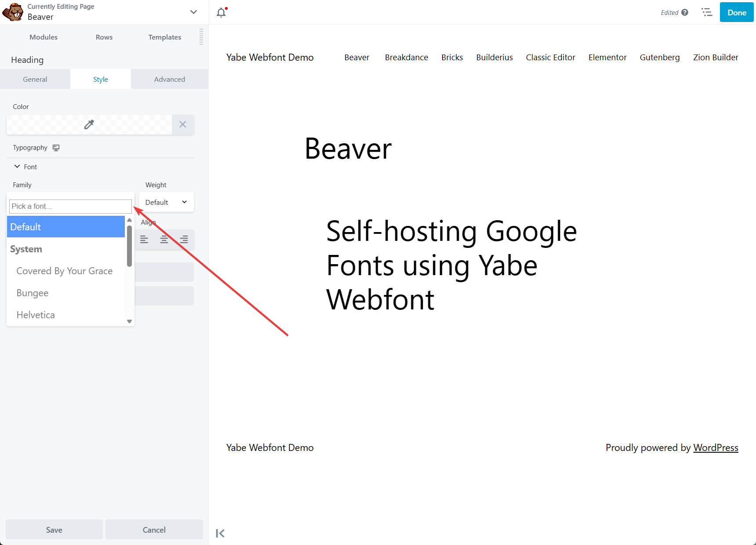Choose Default in the font list

[66, 227]
